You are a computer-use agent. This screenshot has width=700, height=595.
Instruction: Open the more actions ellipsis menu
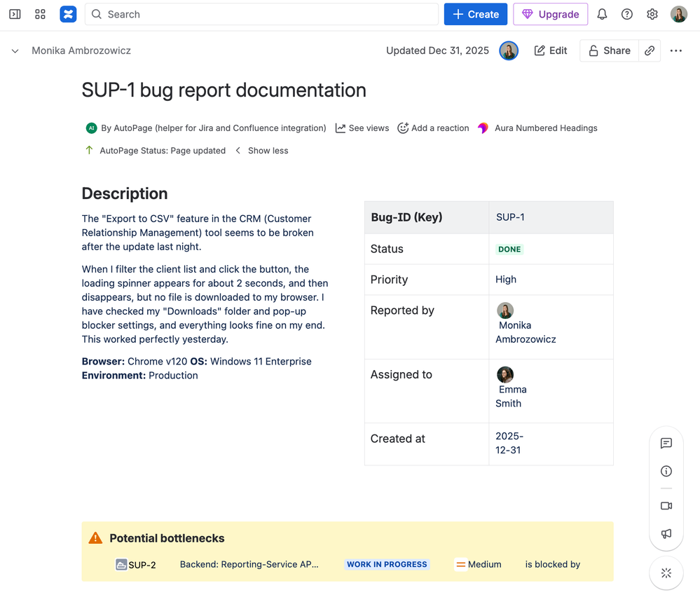pos(675,50)
